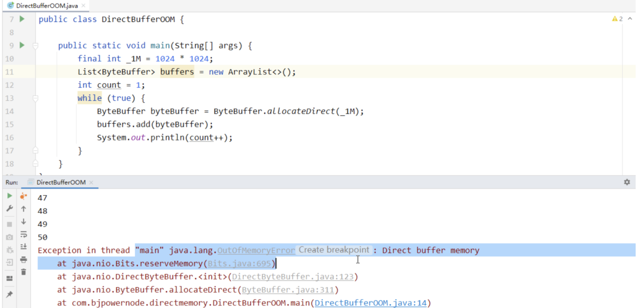
Task: Click the up arrow stack trace icon
Action: pos(23,209)
